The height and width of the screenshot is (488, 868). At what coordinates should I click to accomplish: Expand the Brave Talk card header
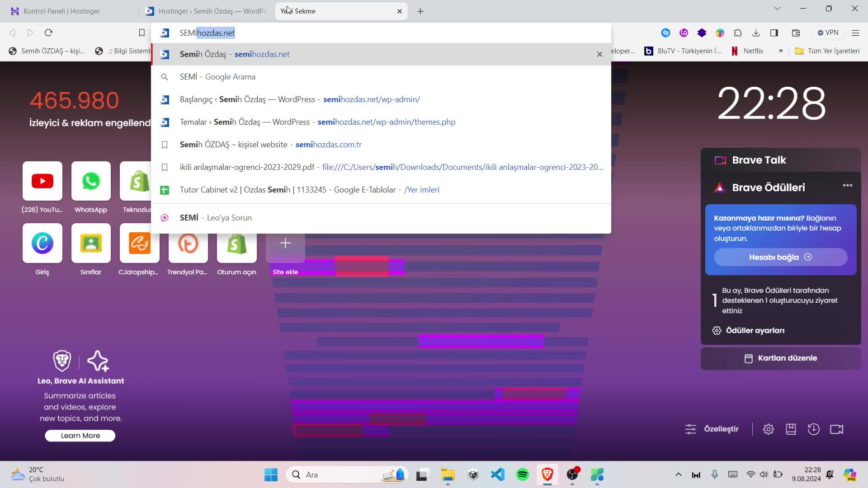click(x=781, y=160)
